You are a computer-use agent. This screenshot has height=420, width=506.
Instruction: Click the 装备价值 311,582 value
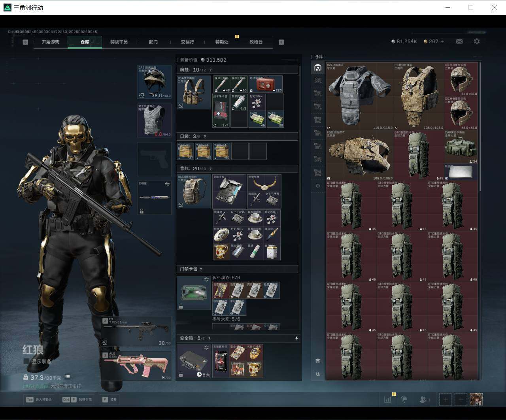point(203,60)
